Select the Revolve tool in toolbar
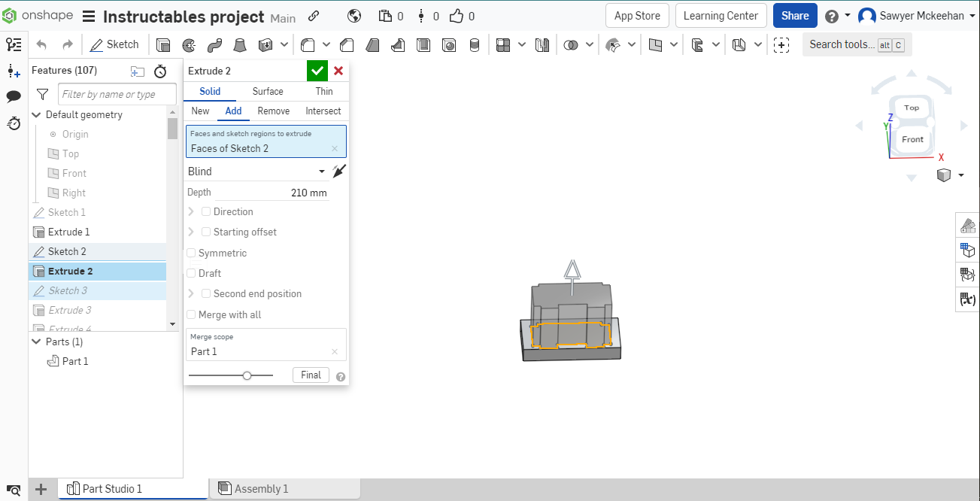This screenshot has width=980, height=501. point(188,45)
